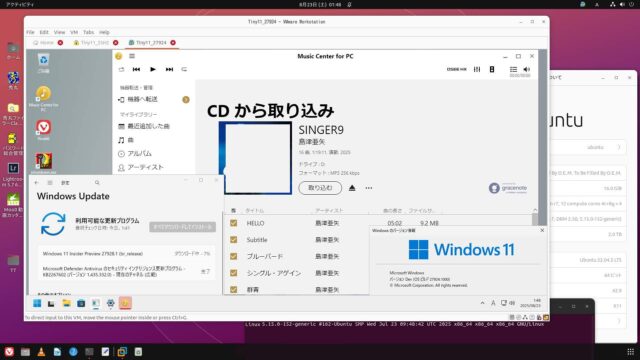The image size is (640, 360).
Task: Open VMware Help menu
Action: (104, 32)
